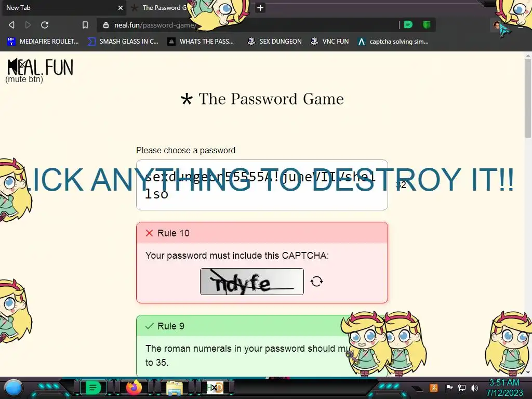Image resolution: width=532 pixels, height=399 pixels.
Task: Switch to the New Tab tab
Action: pos(63,7)
